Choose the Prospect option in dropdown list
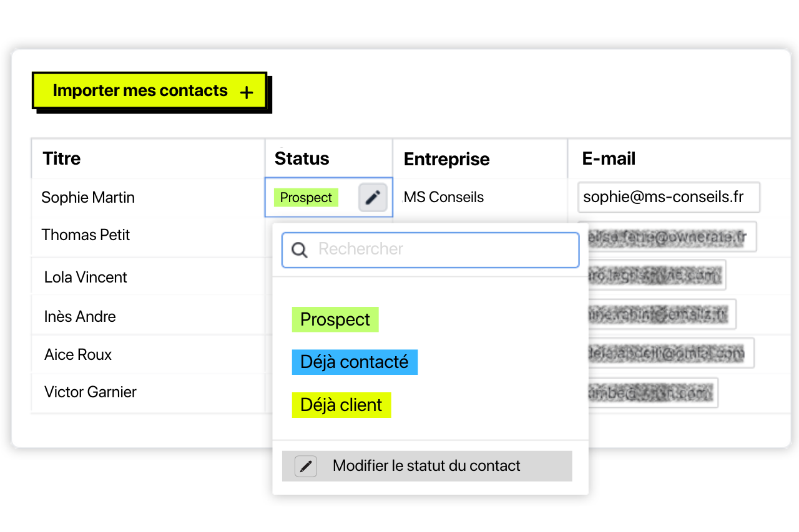This screenshot has width=799, height=532. (335, 320)
